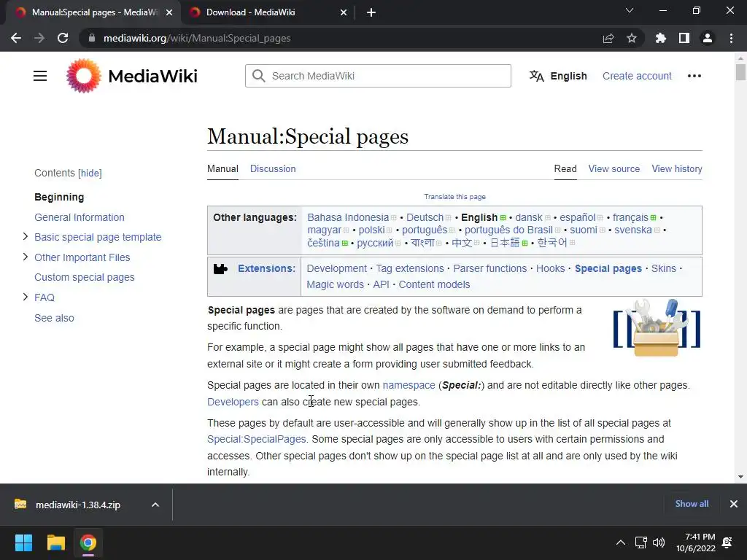Open Chrome three-dot menu
Viewport: 747px width, 560px height.
(x=731, y=38)
